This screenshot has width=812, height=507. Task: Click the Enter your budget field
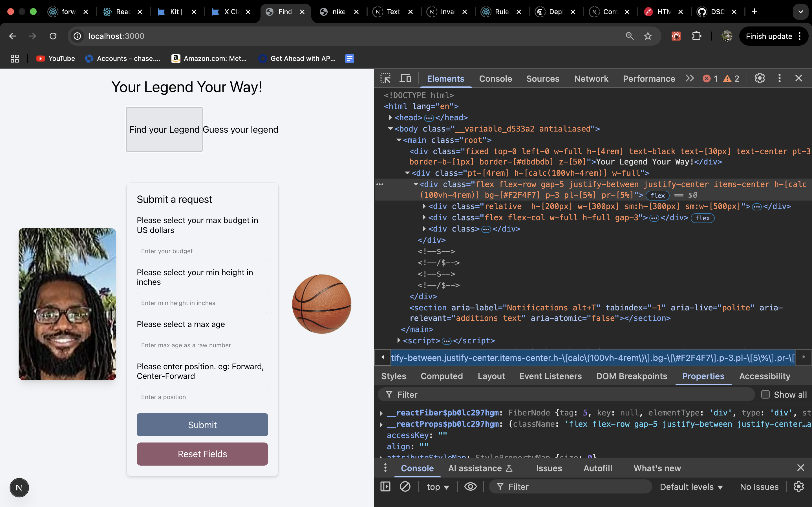(202, 251)
